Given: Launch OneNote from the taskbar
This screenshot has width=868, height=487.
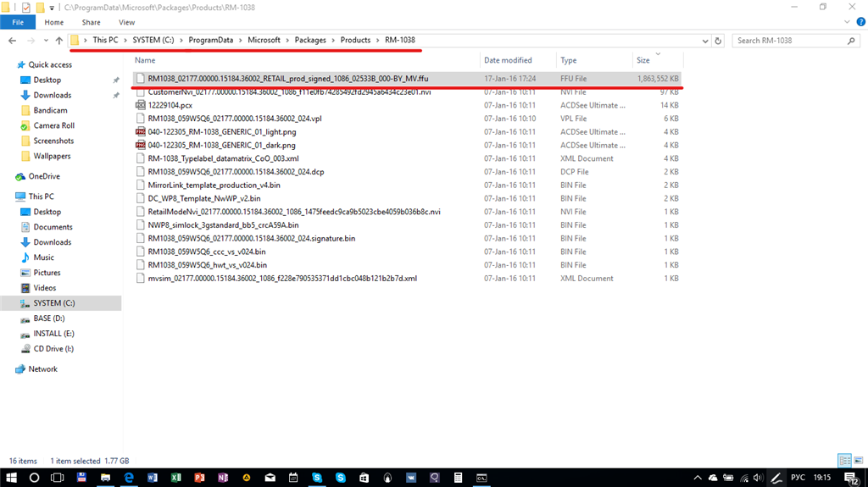Looking at the screenshot, I should [223, 478].
